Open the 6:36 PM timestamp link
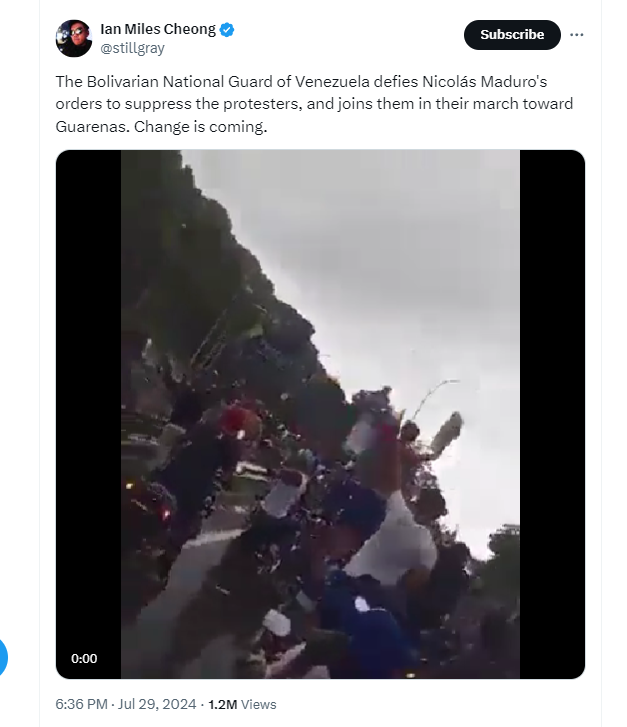Image resolution: width=627 pixels, height=727 pixels. coord(82,704)
